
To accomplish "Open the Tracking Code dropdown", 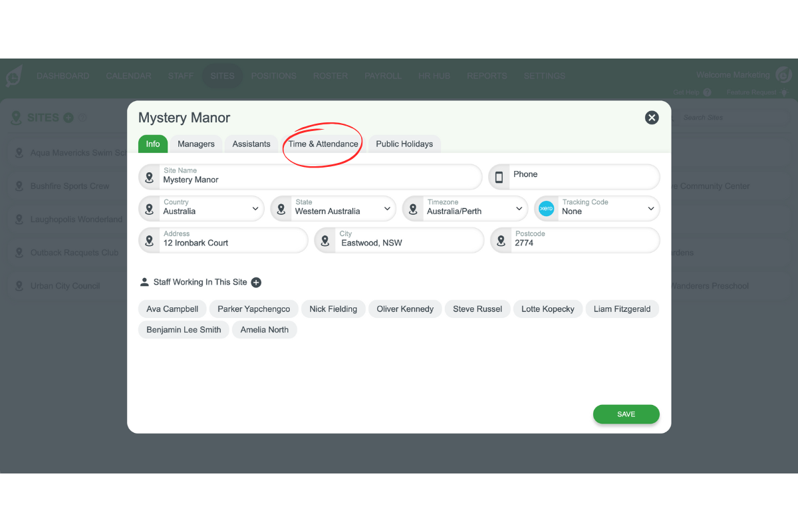I will (x=650, y=209).
